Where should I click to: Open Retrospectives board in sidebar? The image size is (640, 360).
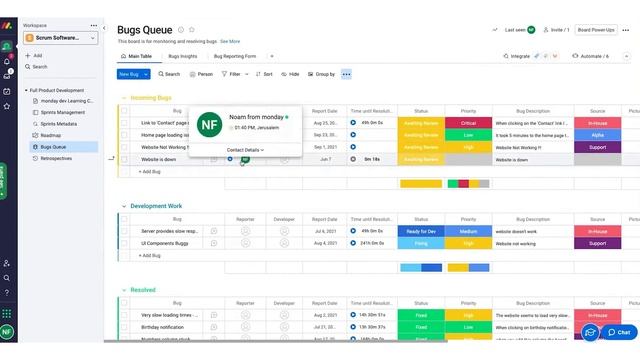[56, 158]
